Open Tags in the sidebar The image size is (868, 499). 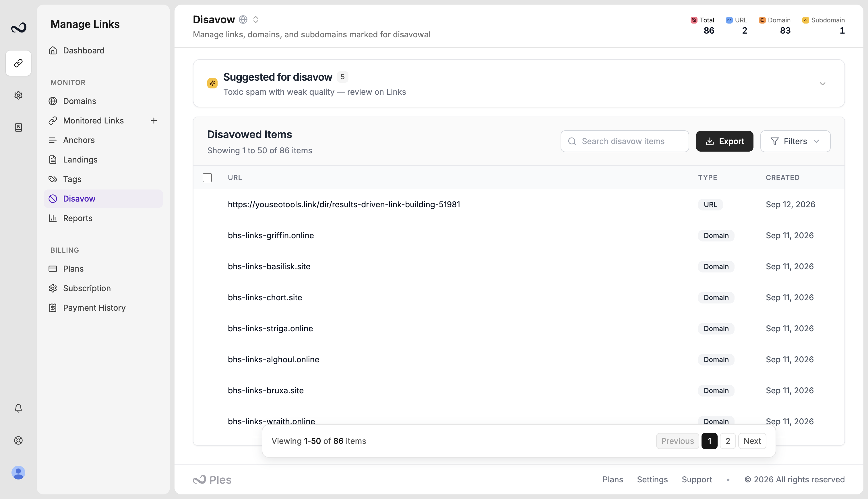coord(103,179)
